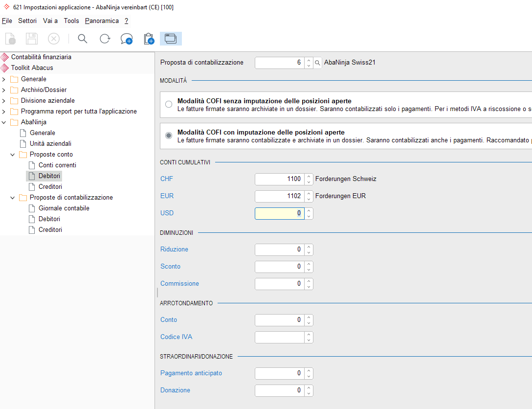The width and height of the screenshot is (532, 409).
Task: Click the search magnifier toolbar icon
Action: [x=83, y=39]
